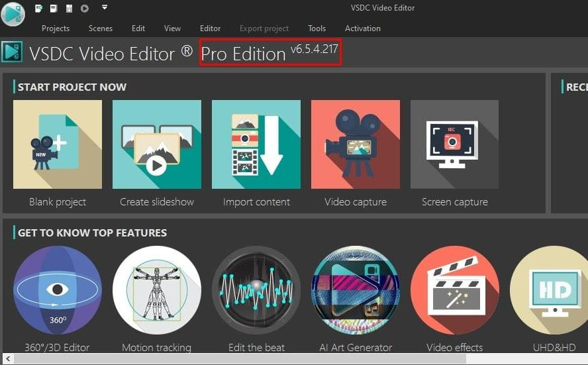Screen dimensions: 588x365
Task: Click the AI Art Generator caption
Action: (x=356, y=347)
